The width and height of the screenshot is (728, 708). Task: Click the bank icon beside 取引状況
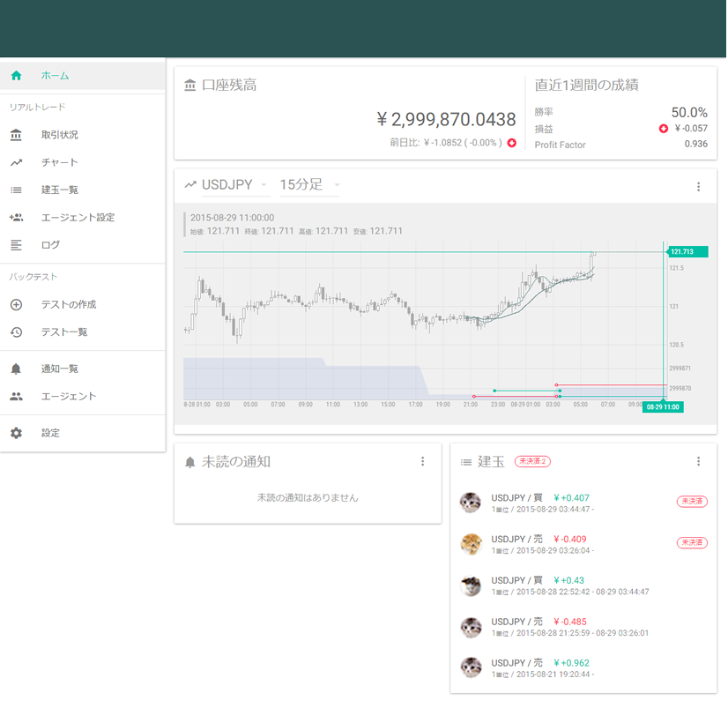[x=16, y=135]
